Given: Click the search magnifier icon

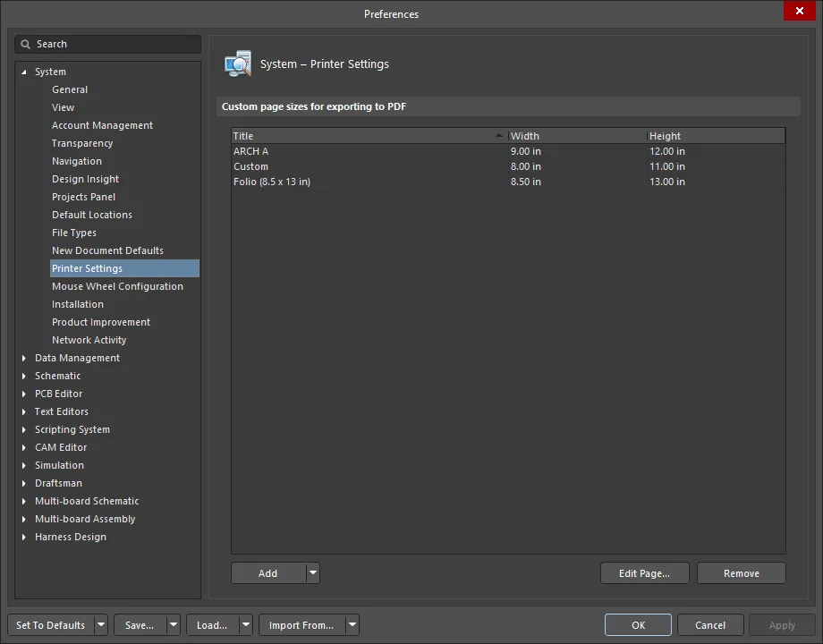Looking at the screenshot, I should coord(25,44).
